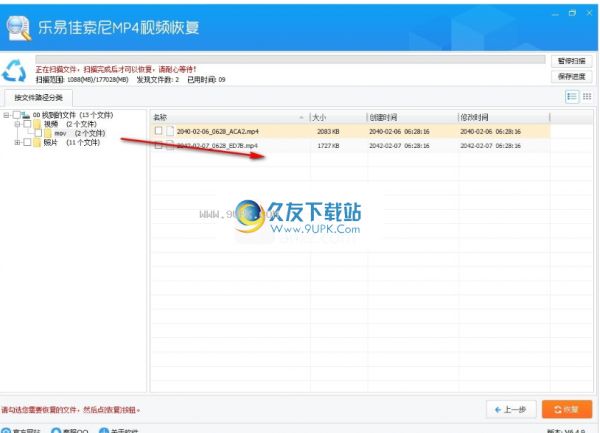600x433 pixels.
Task: Open the 关于软件 about software link
Action: pos(119,431)
